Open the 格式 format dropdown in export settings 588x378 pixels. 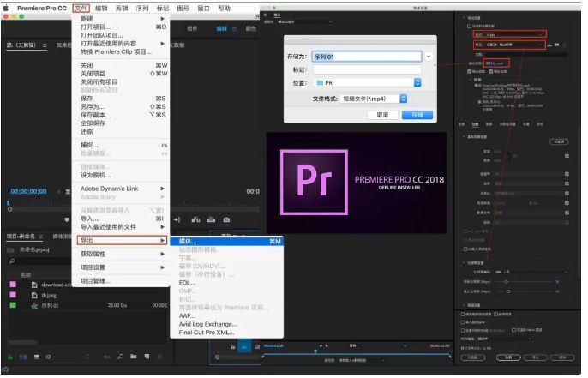click(509, 35)
